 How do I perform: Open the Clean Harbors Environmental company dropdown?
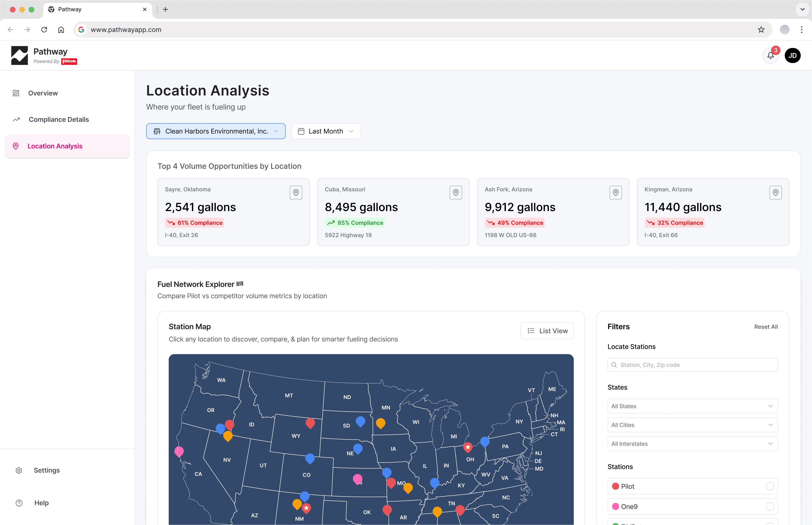[216, 131]
